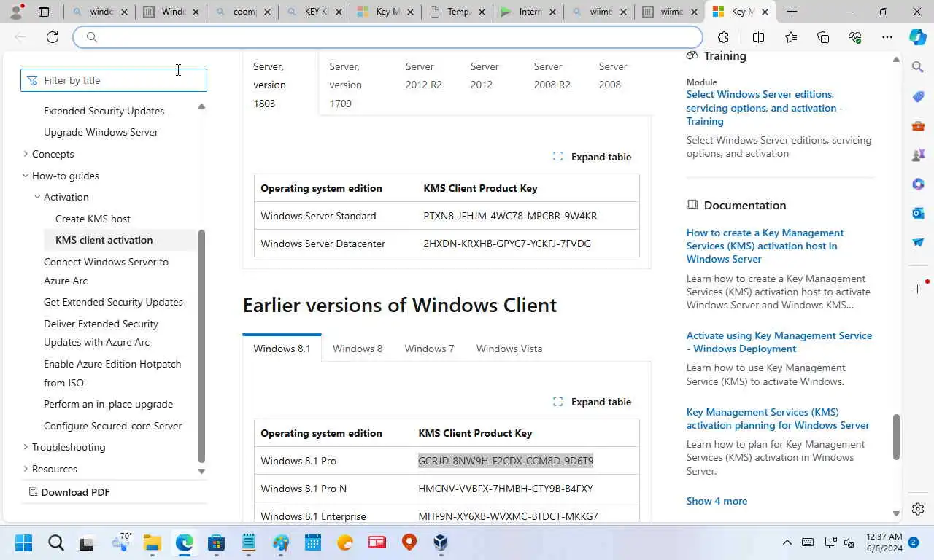Open Microsoft Store from taskbar

tap(216, 542)
